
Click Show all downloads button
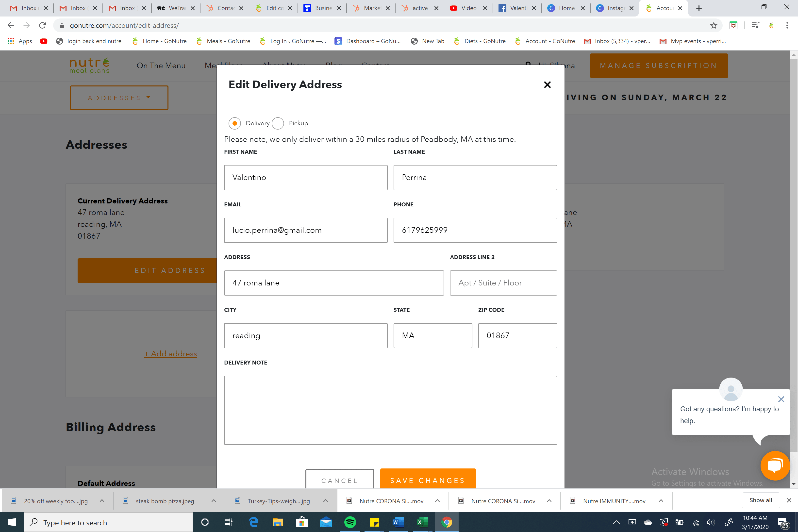pos(761,500)
